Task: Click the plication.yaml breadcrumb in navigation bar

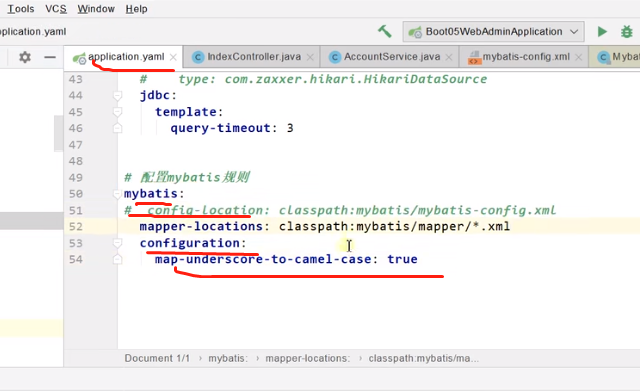Action: (x=33, y=31)
